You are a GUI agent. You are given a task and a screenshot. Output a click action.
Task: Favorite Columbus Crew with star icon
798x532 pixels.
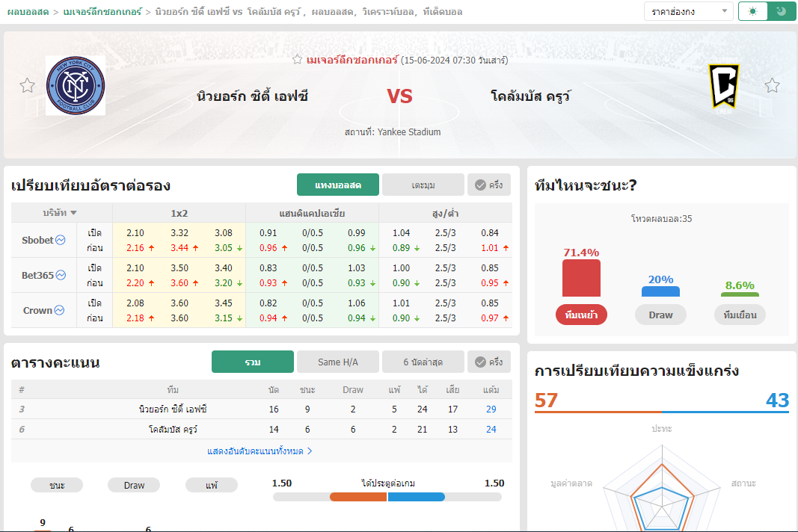[772, 85]
